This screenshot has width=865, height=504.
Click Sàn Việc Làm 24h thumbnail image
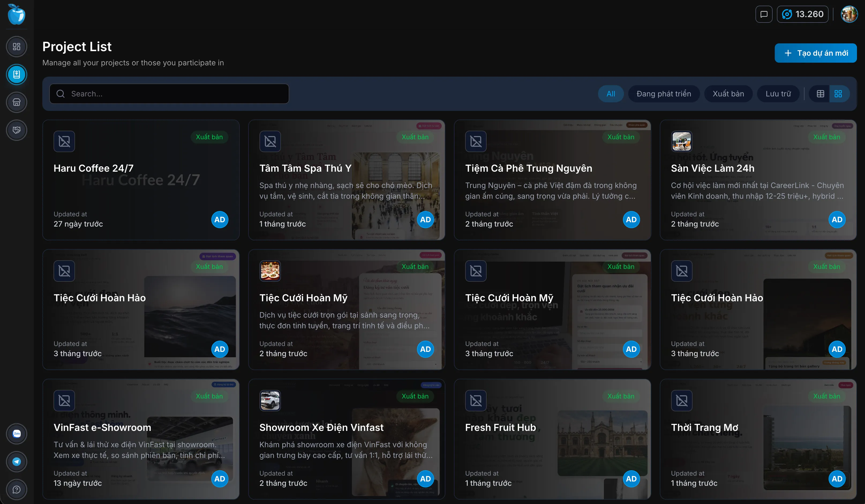pyautogui.click(x=682, y=141)
